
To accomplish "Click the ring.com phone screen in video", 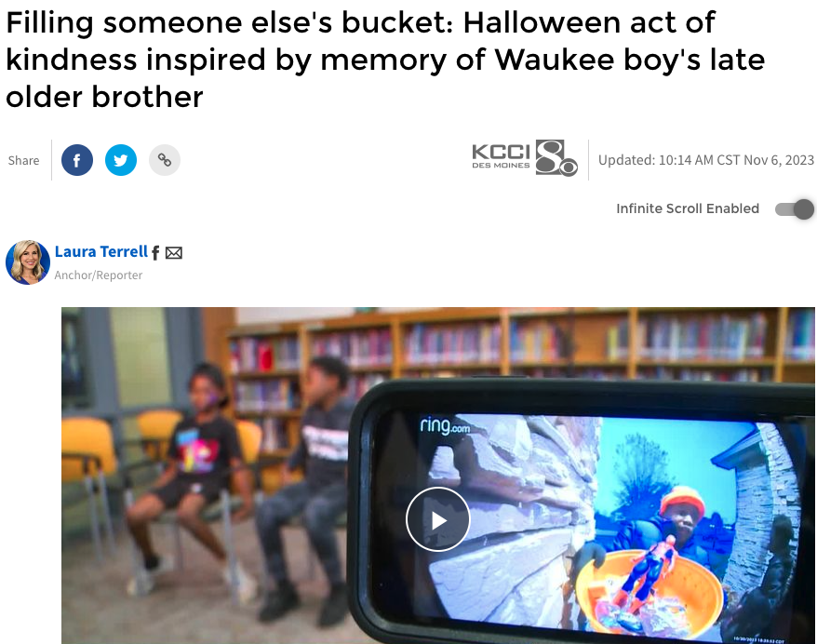I will pyautogui.click(x=605, y=526).
